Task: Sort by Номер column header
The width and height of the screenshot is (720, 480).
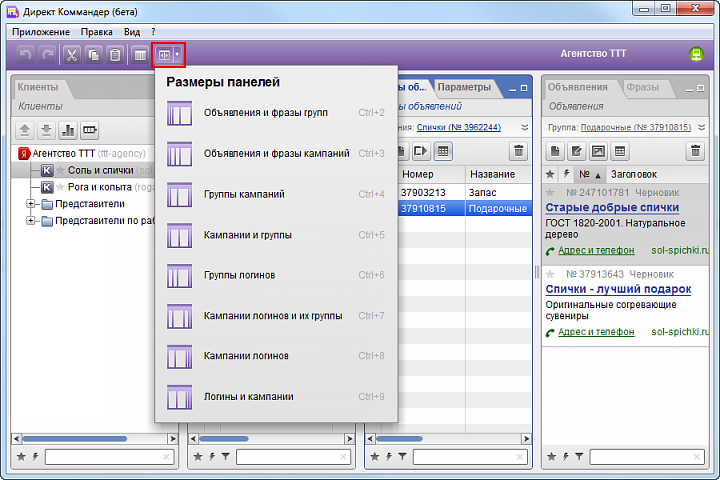Action: [431, 175]
